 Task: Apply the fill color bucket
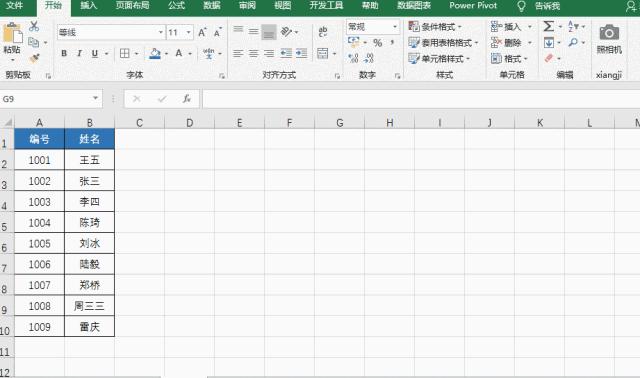coord(155,53)
